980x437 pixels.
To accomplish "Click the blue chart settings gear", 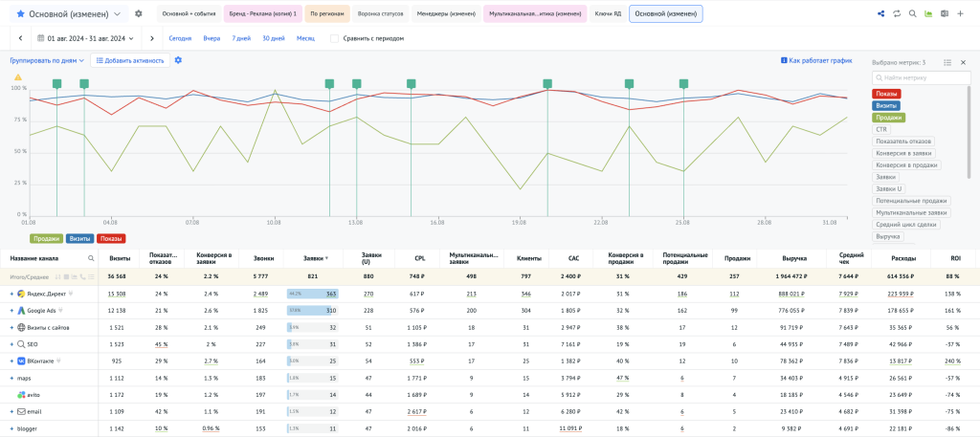I will pos(178,60).
